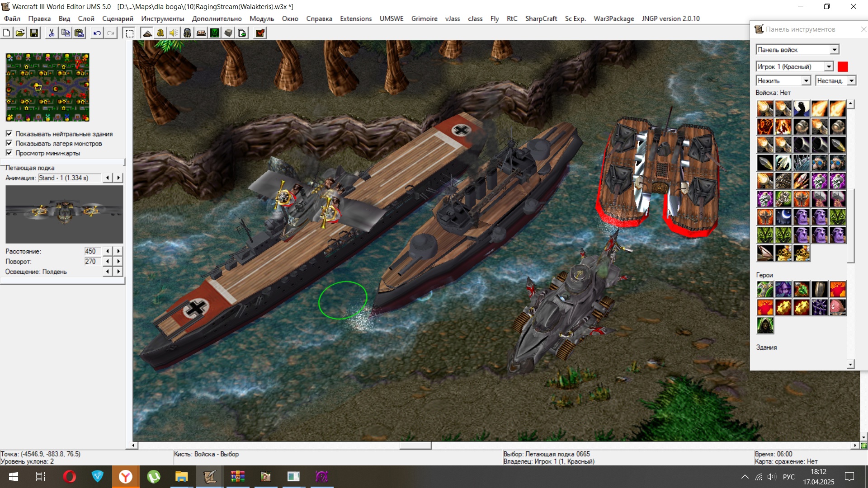The height and width of the screenshot is (488, 868).
Task: Open the Игрок 1 (Красный) player dropdown
Action: pos(829,66)
